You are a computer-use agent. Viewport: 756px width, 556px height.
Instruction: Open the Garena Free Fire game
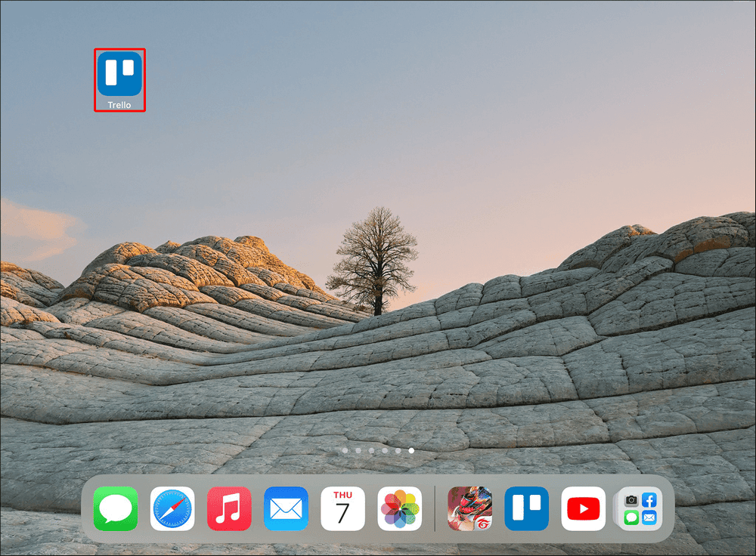pos(469,508)
